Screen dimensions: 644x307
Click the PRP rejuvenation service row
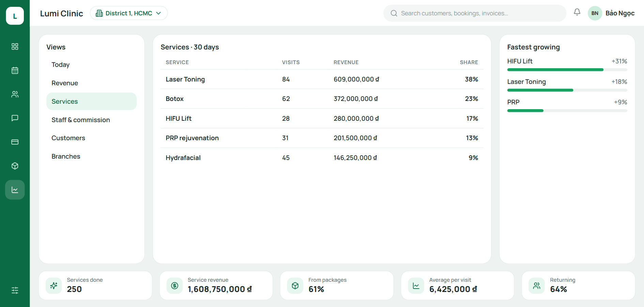point(322,138)
